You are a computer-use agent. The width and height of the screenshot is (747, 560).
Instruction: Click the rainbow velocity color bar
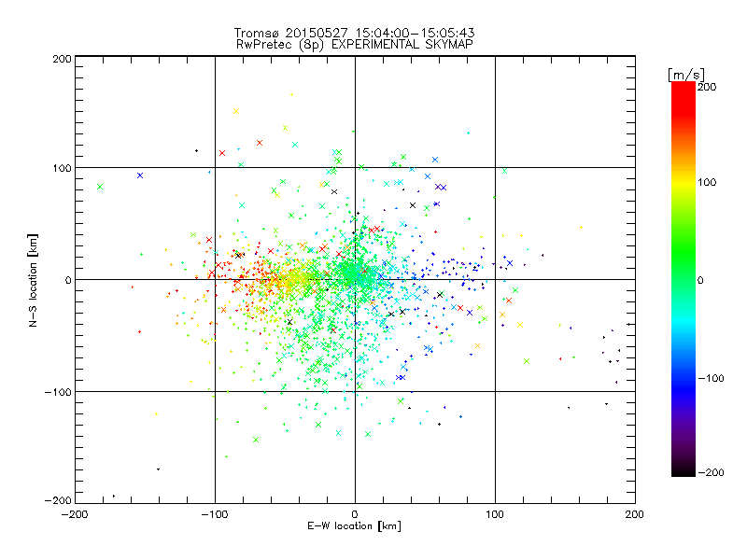[x=684, y=279]
